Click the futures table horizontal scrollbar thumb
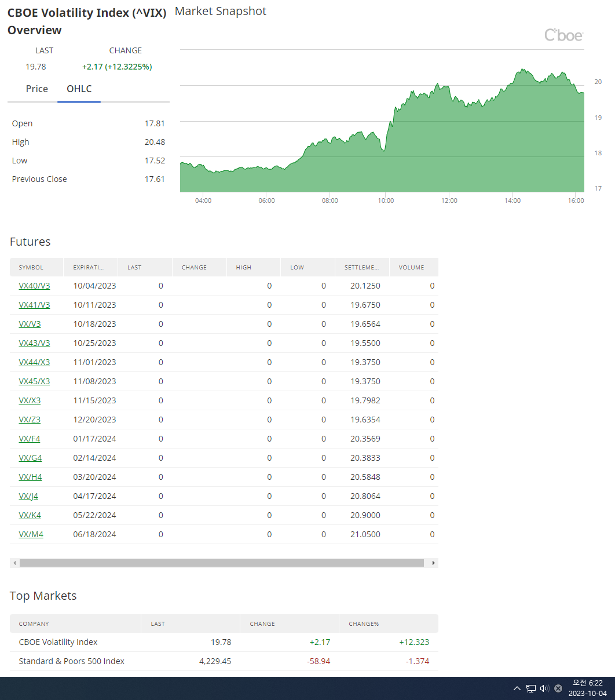This screenshot has width=615, height=700. pos(222,563)
